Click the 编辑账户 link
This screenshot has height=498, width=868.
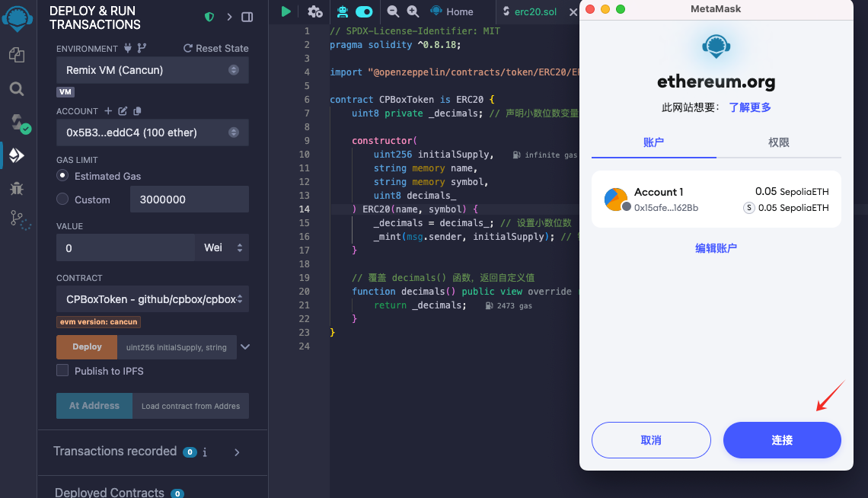click(716, 248)
